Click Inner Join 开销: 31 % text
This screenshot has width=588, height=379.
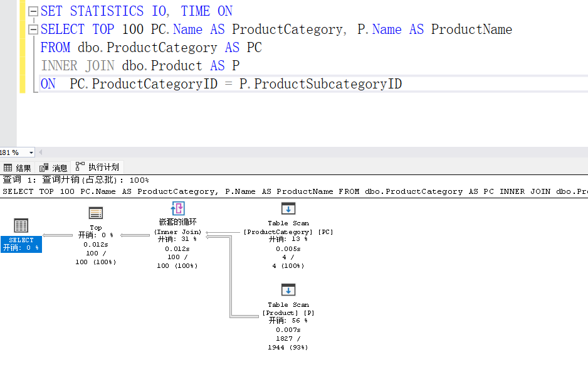177,239
